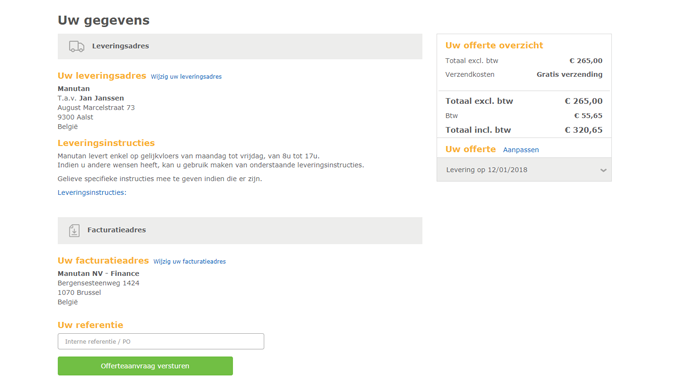Click the Uw facturatieadres heading

[x=103, y=260]
